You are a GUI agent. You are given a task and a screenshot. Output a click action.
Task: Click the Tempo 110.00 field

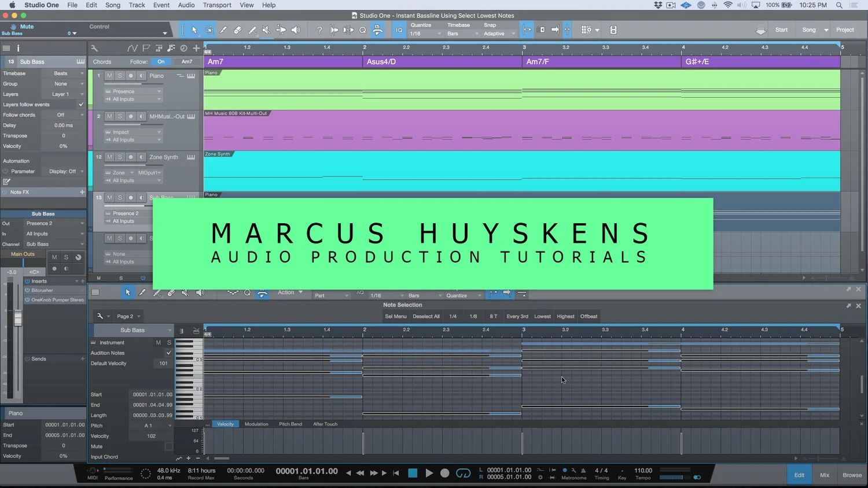(x=643, y=471)
